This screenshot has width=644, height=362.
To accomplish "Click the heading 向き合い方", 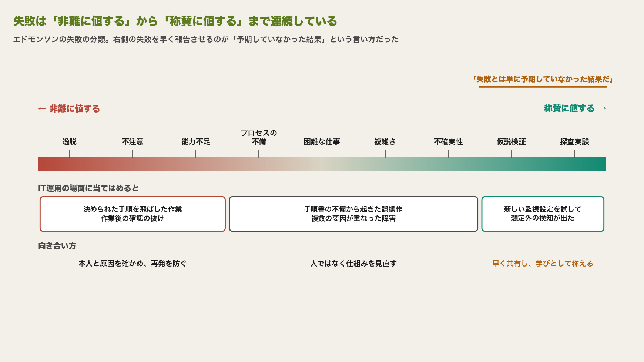I will coord(57,246).
